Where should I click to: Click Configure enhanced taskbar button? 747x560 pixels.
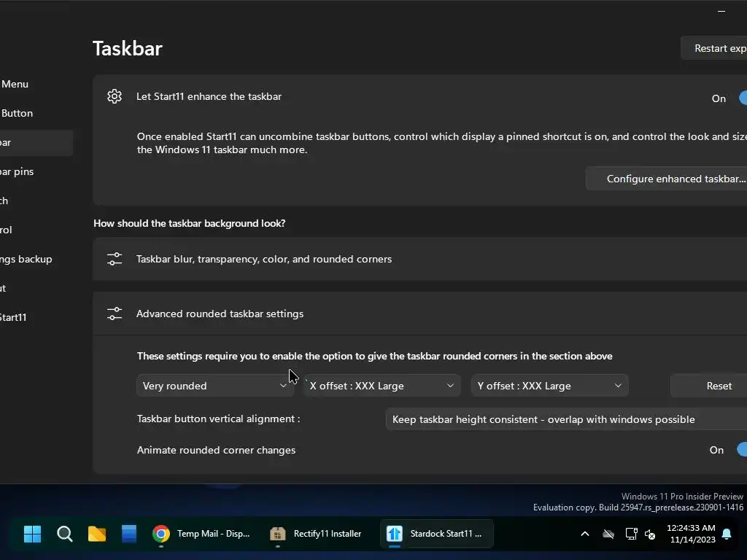tap(667, 179)
